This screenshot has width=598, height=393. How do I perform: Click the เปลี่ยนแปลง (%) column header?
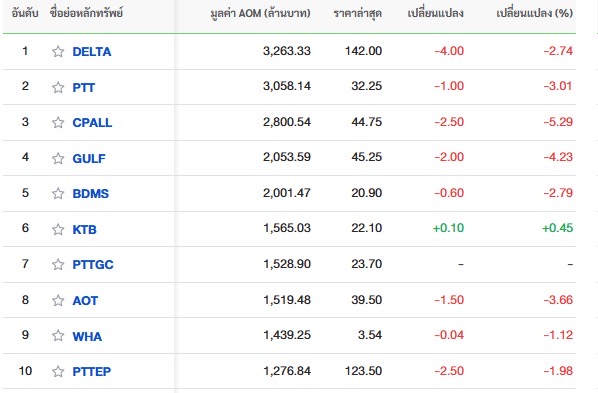coord(534,13)
